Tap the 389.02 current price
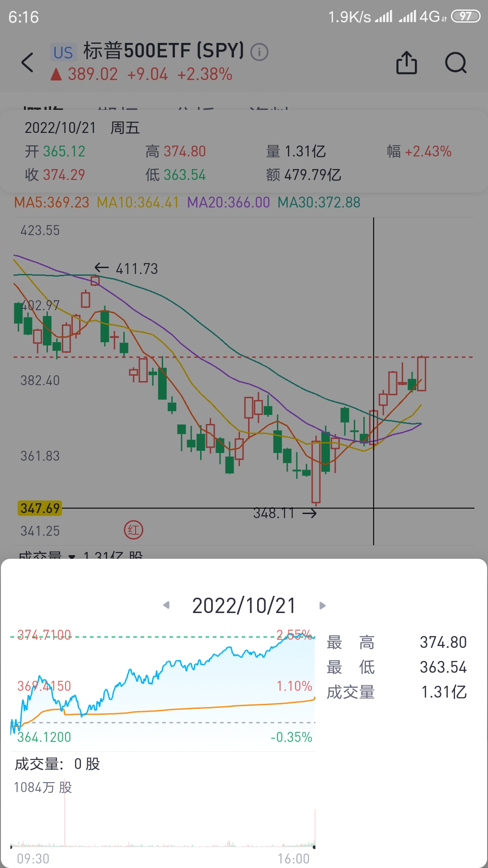Image resolution: width=488 pixels, height=868 pixels. (93, 74)
